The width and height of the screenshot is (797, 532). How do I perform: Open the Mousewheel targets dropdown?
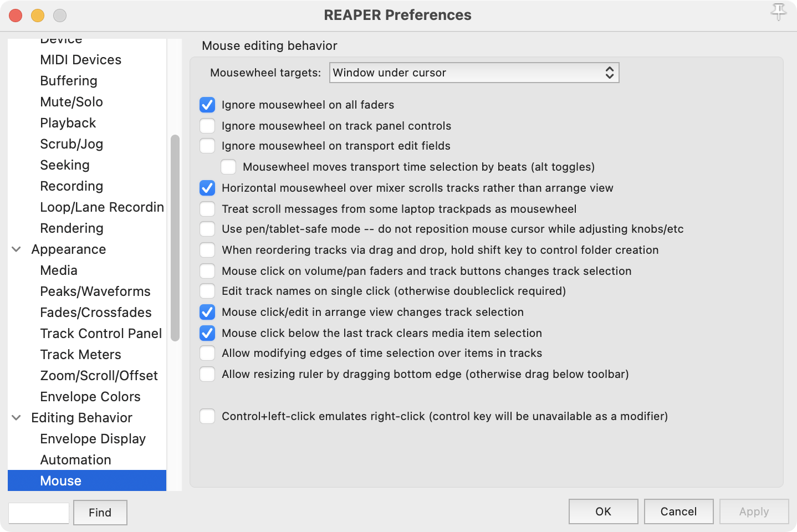(x=474, y=73)
